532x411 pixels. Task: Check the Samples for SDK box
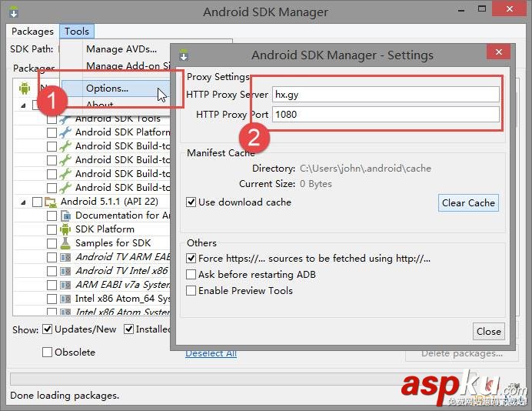[x=52, y=243]
